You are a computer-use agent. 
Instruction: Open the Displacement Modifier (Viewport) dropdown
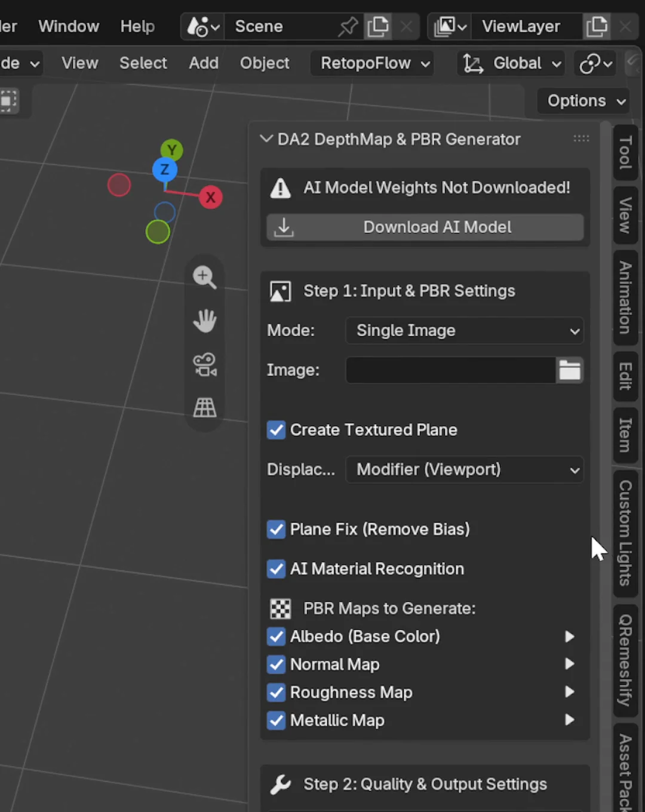[x=465, y=470]
